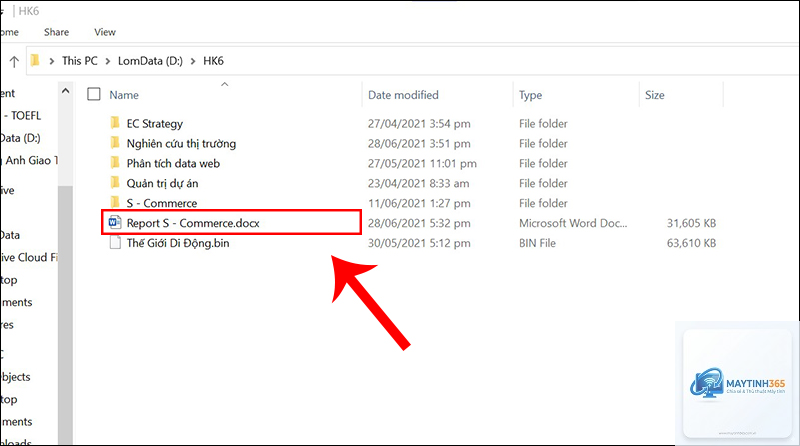Select the Thế Giới Di Động.bin file name
800x446 pixels.
click(178, 243)
